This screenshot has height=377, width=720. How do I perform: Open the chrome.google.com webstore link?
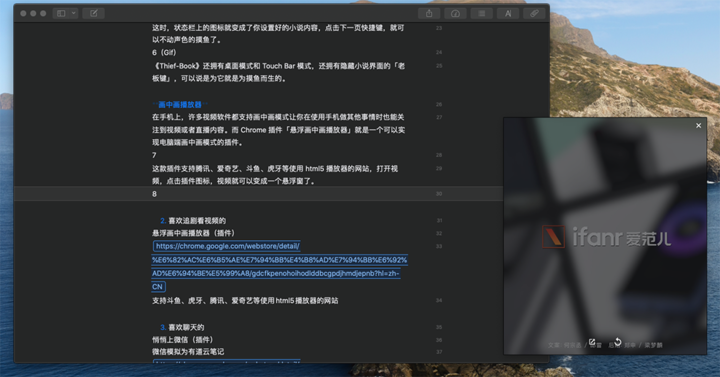coord(227,246)
